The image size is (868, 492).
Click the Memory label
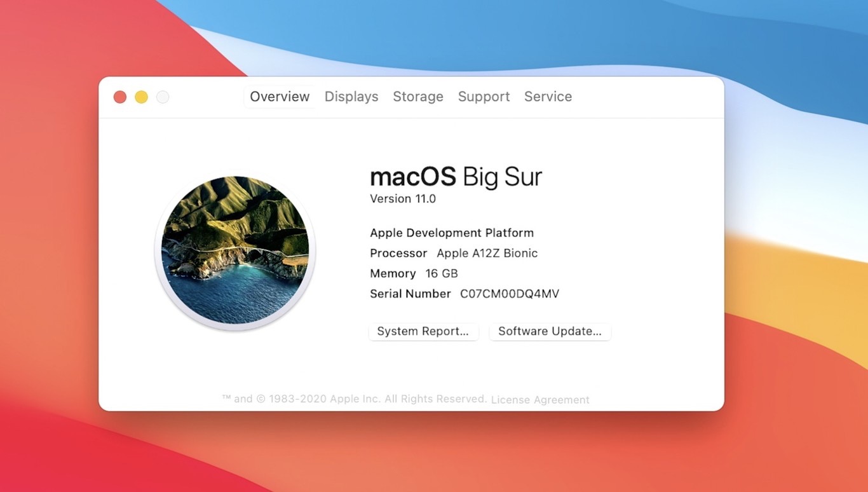(393, 273)
